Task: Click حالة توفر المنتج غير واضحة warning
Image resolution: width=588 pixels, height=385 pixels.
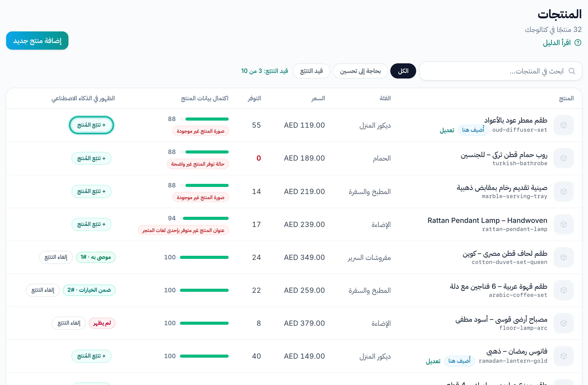Action: pos(198,164)
